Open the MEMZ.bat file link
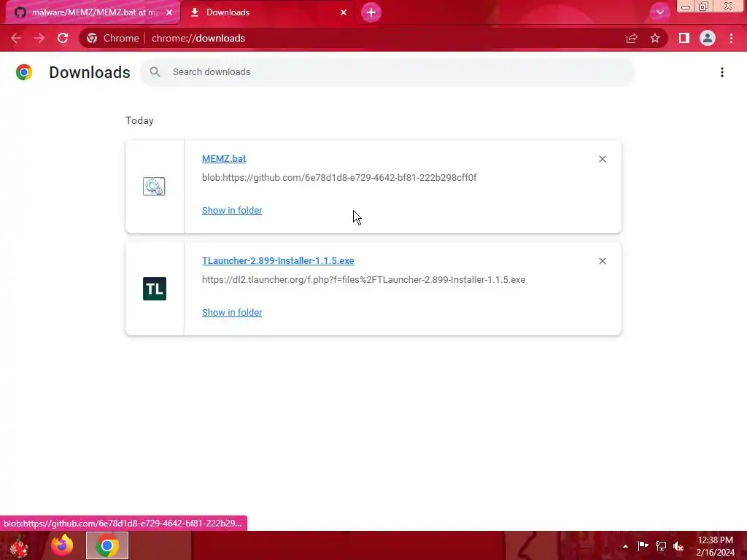Image resolution: width=747 pixels, height=560 pixels. 224,158
